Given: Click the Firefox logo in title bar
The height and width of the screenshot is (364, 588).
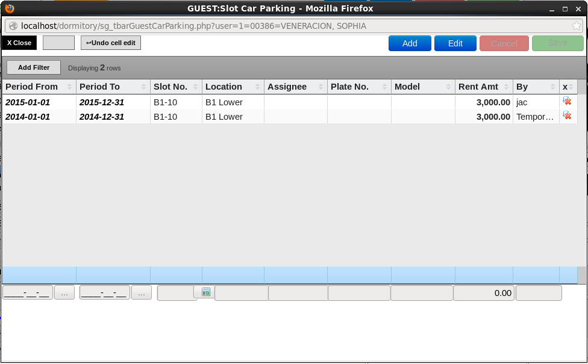Looking at the screenshot, I should pyautogui.click(x=10, y=8).
